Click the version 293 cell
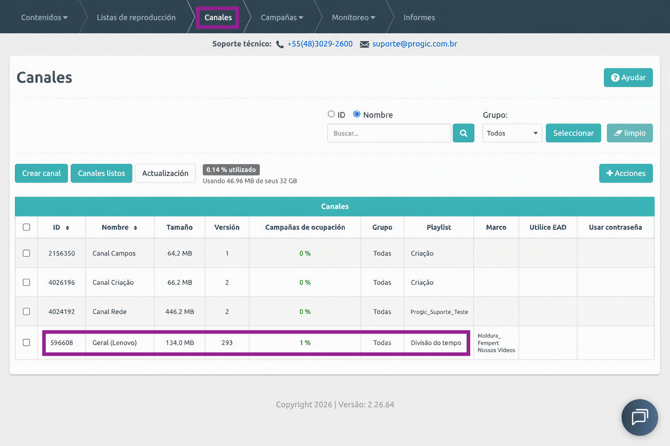670x446 pixels. 227,343
